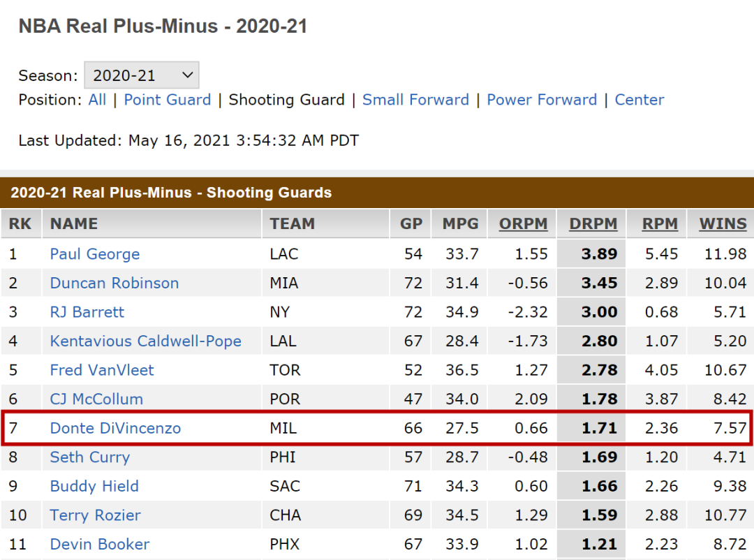Open Fred VanVleet player page
Viewport: 754px width, 560px height.
102,370
